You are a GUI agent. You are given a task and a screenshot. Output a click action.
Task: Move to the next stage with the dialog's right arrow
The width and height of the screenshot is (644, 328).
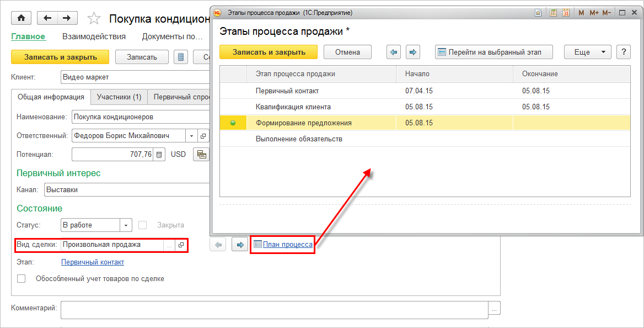click(413, 52)
